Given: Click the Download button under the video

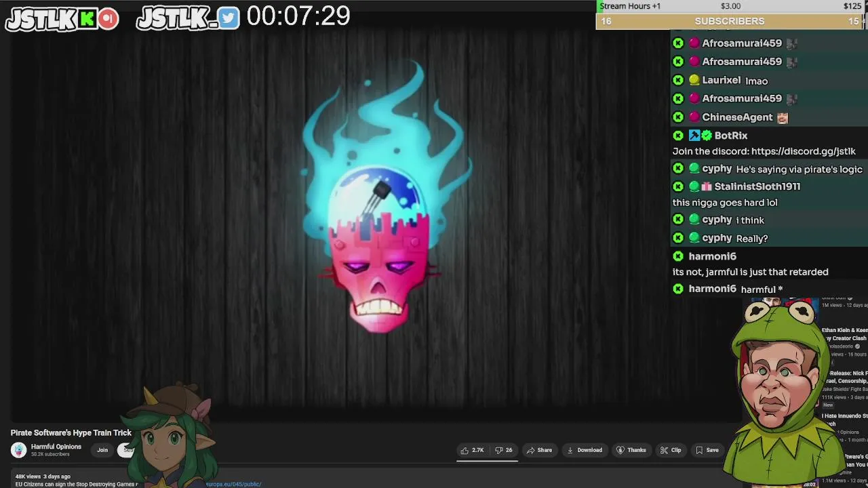Looking at the screenshot, I should pos(585,450).
